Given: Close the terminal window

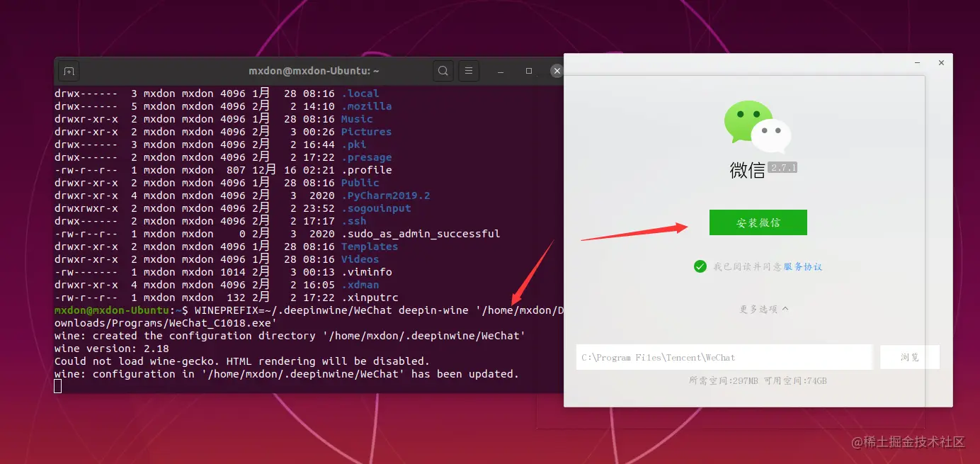Looking at the screenshot, I should pos(557,71).
